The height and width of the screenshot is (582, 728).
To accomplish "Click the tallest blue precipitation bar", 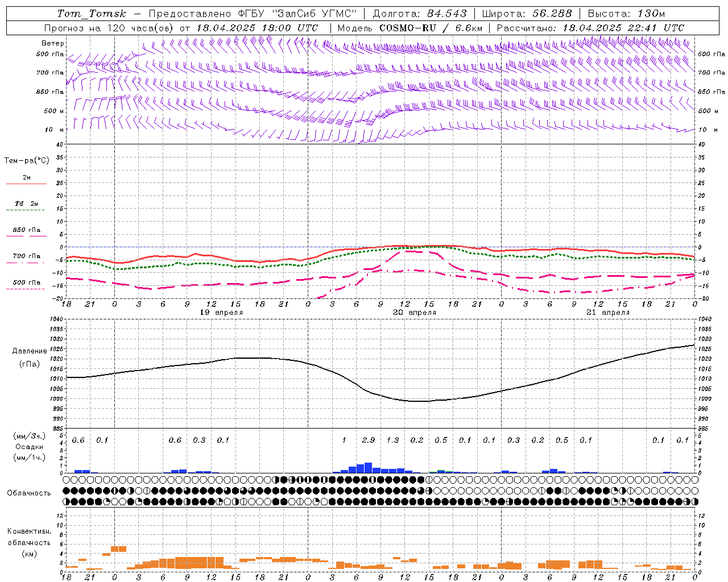I will click(x=368, y=468).
